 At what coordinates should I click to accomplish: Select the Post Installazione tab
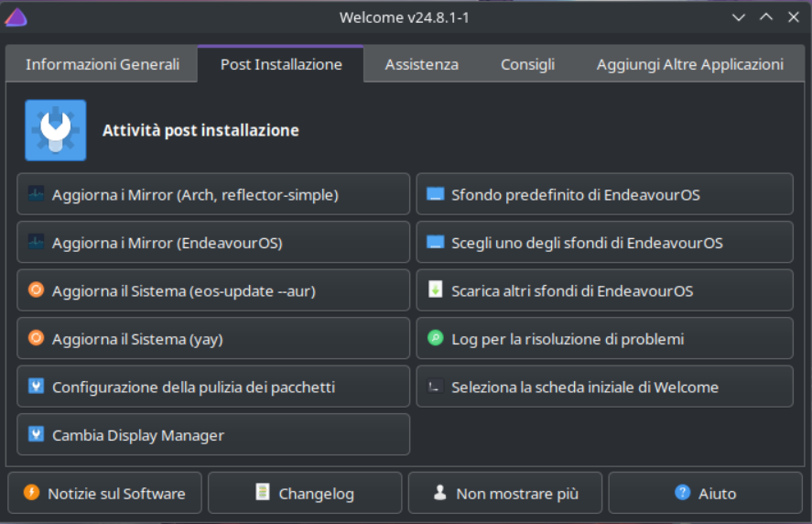point(281,64)
